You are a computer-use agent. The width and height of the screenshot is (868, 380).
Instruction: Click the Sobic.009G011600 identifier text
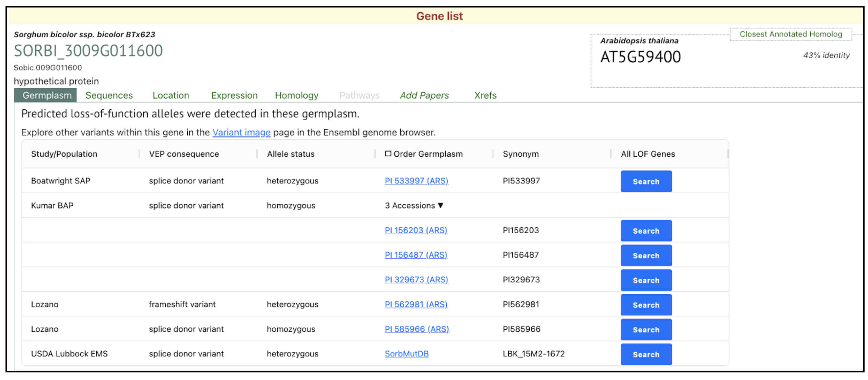48,68
